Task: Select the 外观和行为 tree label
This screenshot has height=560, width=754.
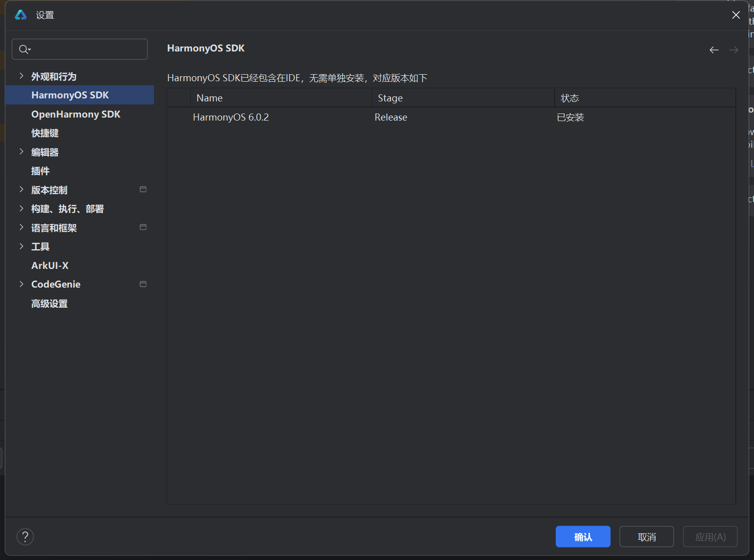Action: coord(53,76)
